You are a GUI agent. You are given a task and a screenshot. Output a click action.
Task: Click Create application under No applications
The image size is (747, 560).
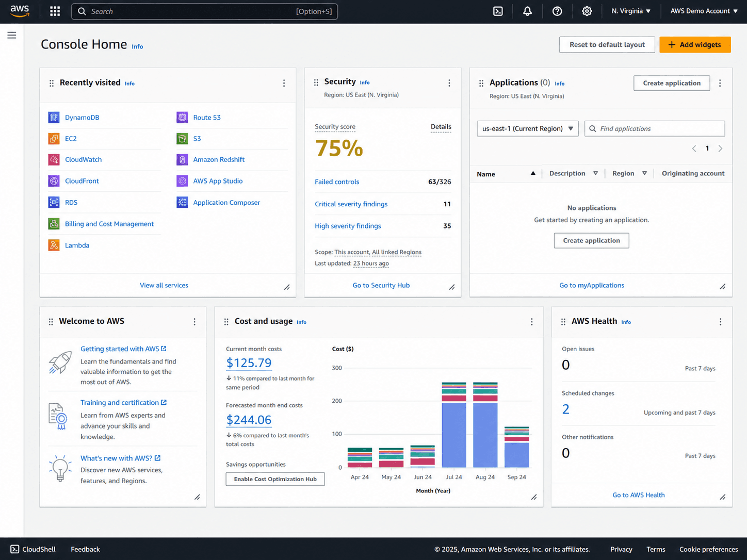tap(591, 240)
